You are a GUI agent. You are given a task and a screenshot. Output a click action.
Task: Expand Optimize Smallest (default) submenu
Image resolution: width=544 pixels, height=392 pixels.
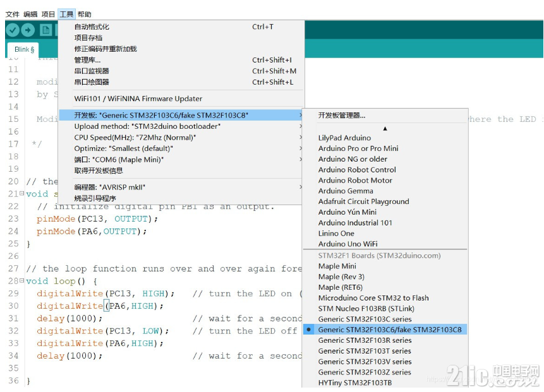(301, 148)
